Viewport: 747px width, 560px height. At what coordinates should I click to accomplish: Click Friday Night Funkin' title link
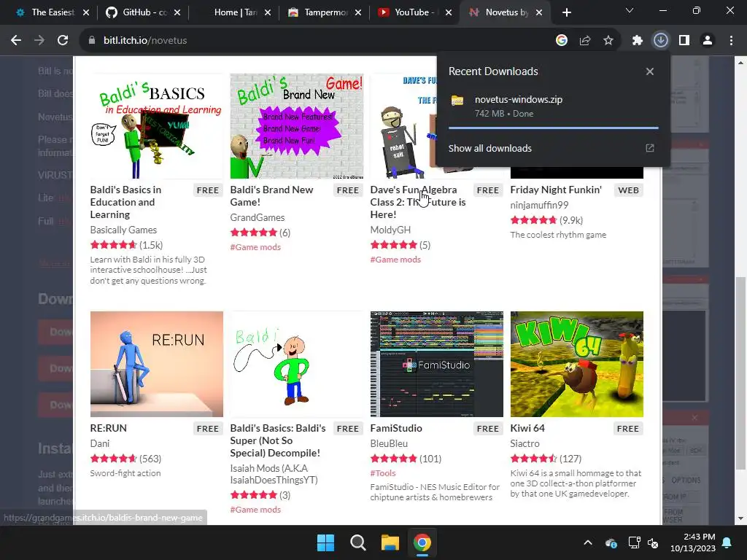(556, 190)
